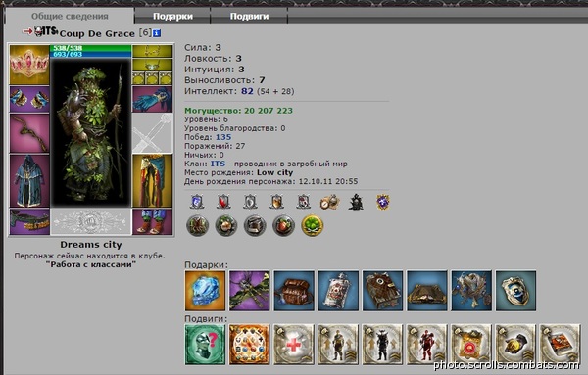Viewport: 588px width, 375px height.
Task: Select the empty crossed-swords weapon slot
Action: click(x=152, y=133)
